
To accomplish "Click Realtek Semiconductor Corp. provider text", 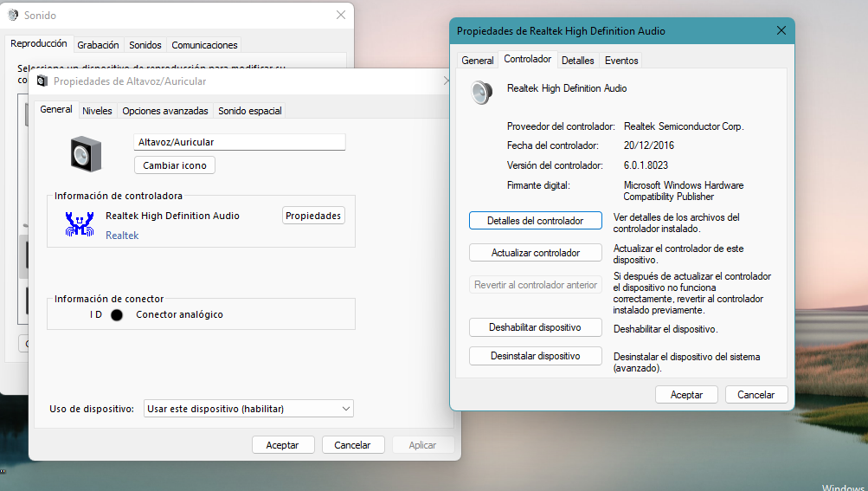I will tap(684, 126).
